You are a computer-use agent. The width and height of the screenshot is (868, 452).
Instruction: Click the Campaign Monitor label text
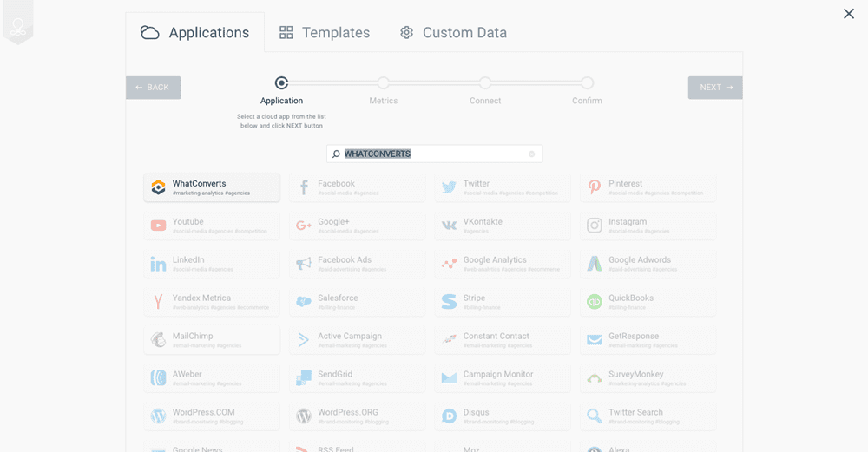[498, 374]
